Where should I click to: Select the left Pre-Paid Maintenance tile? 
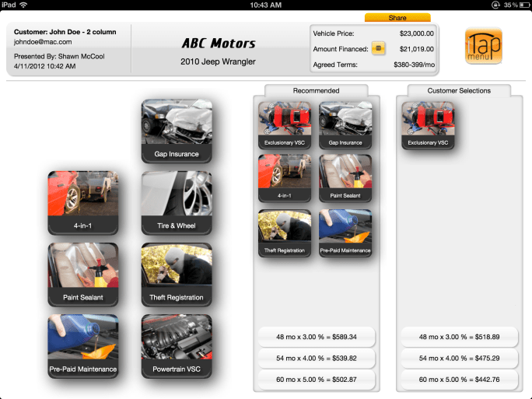82,345
